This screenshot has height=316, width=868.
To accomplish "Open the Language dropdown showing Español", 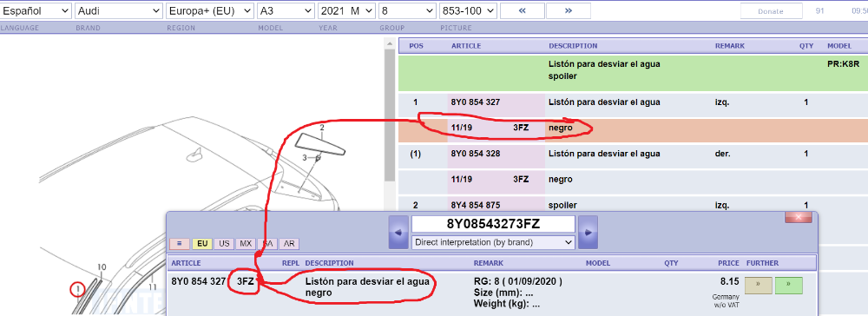I will coord(36,10).
